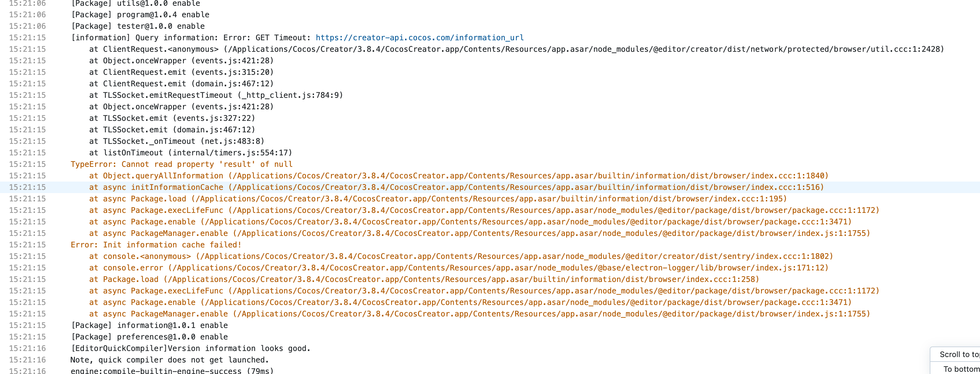Open the creator-api.cocos.com information_url link
This screenshot has width=980, height=374.
(419, 38)
